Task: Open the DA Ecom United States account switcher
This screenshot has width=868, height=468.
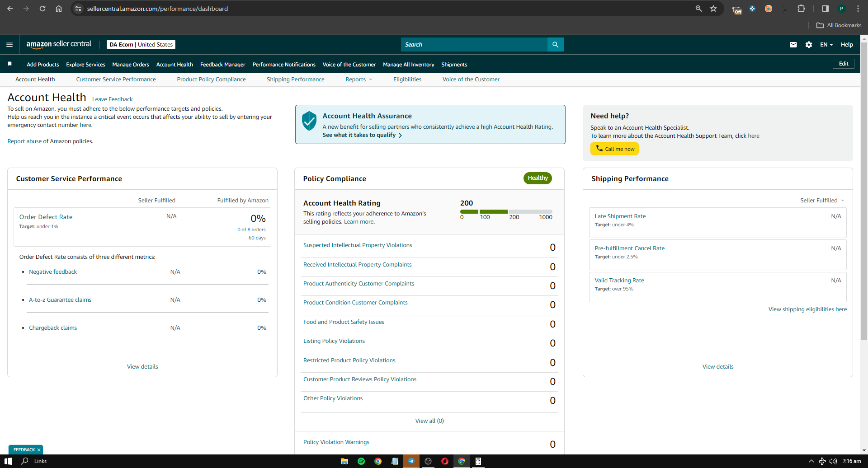Action: (141, 45)
